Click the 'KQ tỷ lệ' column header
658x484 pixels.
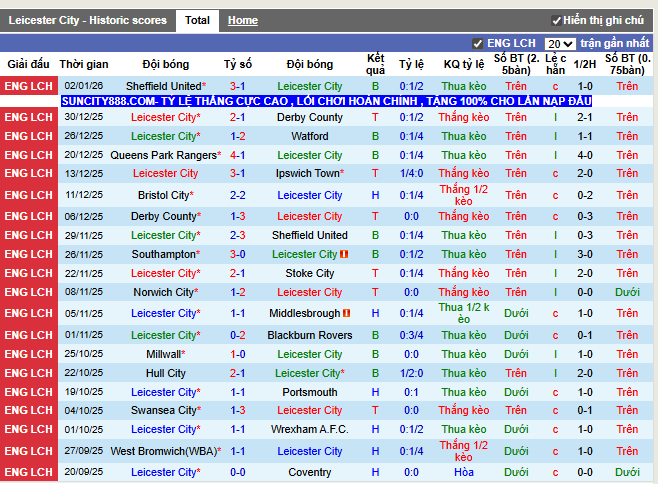[x=464, y=64]
